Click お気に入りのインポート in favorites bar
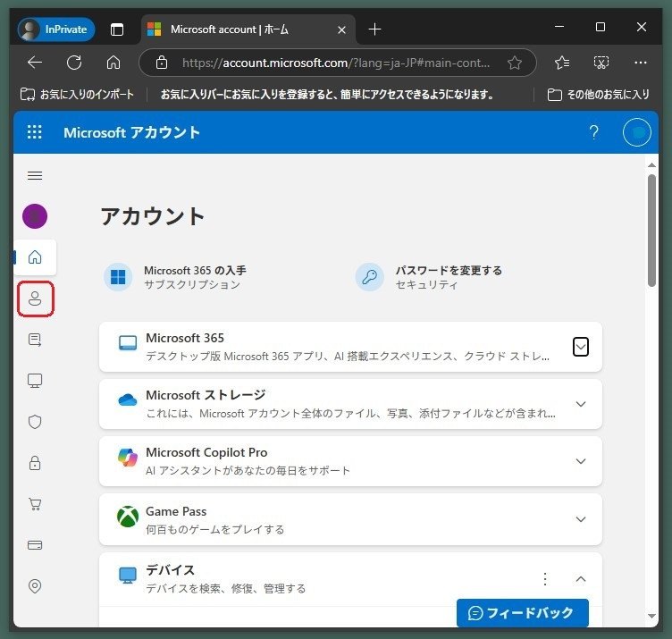Image resolution: width=672 pixels, height=639 pixels. [77, 94]
